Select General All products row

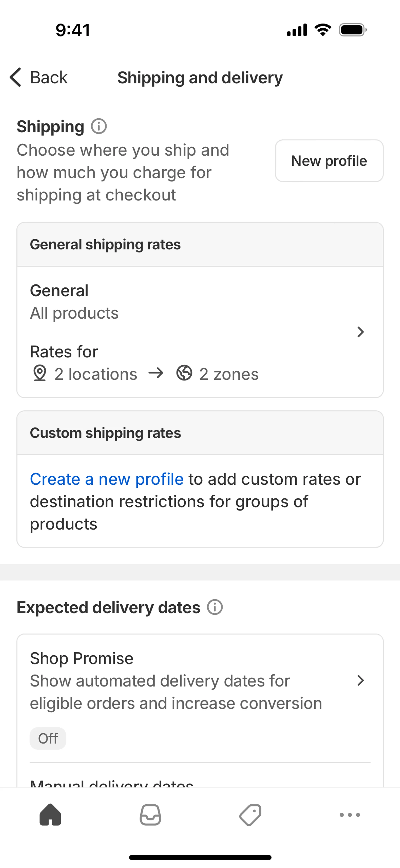coord(74,302)
